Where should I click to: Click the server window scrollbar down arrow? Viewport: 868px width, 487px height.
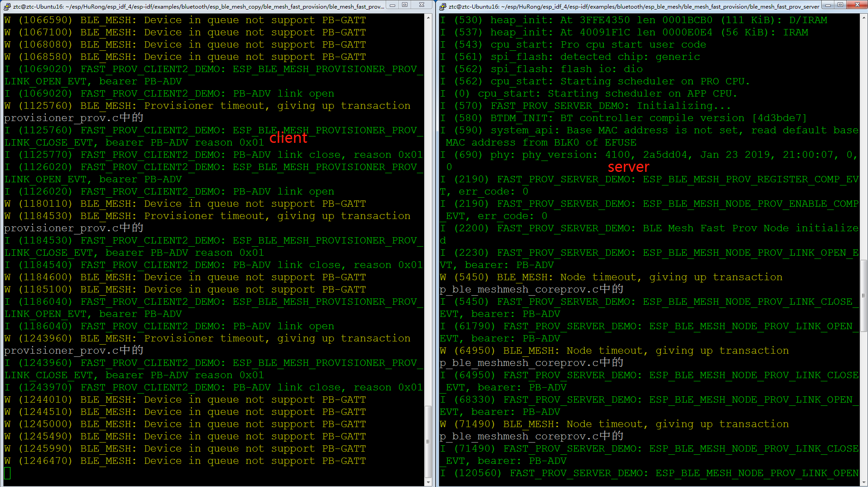tap(864, 482)
